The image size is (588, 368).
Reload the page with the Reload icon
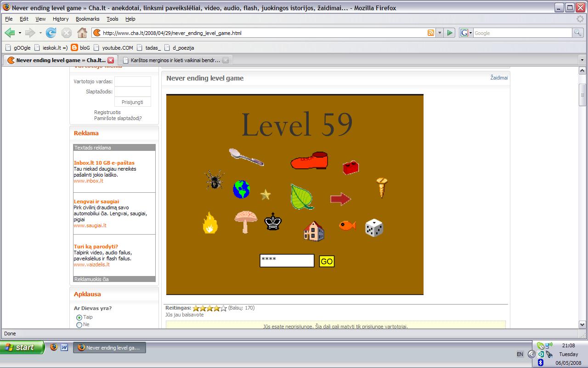[x=51, y=33]
